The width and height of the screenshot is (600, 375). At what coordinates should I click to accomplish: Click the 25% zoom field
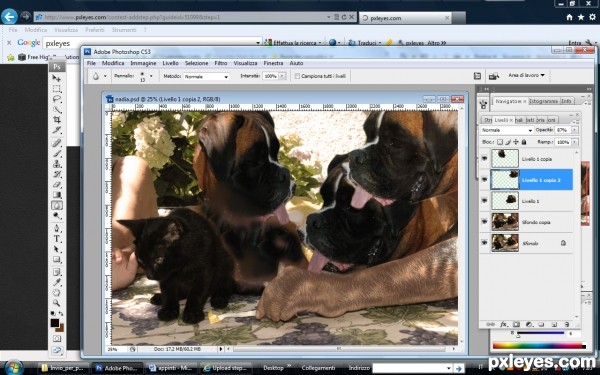pos(117,349)
